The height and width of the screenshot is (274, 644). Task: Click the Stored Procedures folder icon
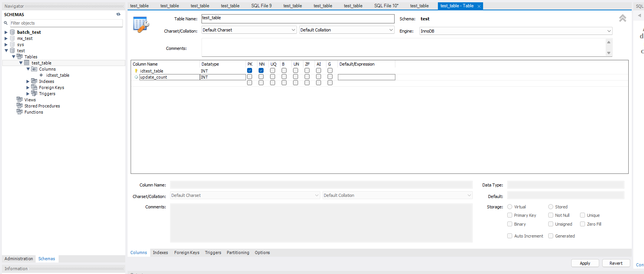click(20, 106)
